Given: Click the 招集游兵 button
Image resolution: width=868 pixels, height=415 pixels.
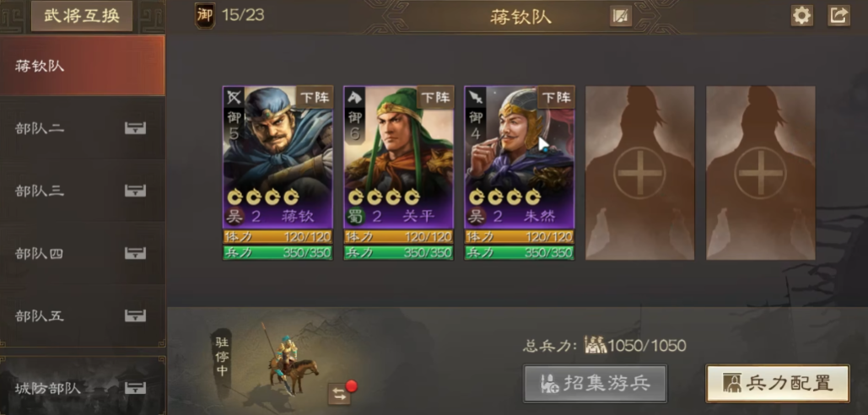Looking at the screenshot, I should tap(595, 383).
